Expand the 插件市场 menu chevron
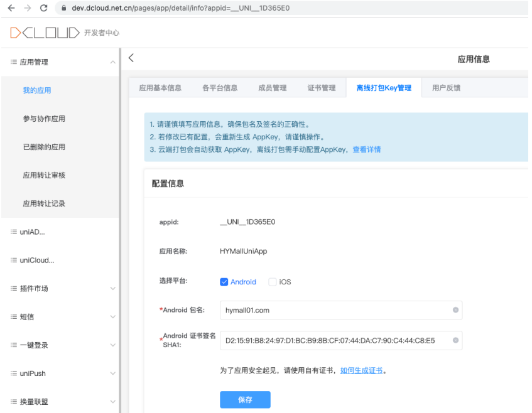532x413 pixels. point(113,289)
